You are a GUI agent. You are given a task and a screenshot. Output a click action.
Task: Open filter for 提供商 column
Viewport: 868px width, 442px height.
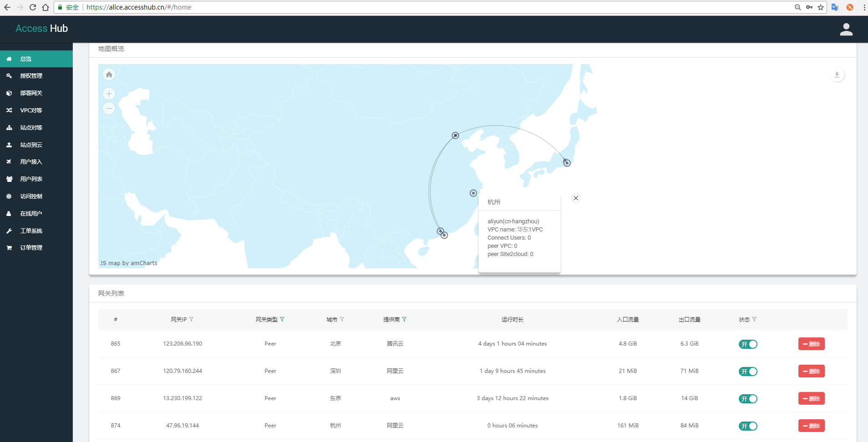(x=404, y=319)
